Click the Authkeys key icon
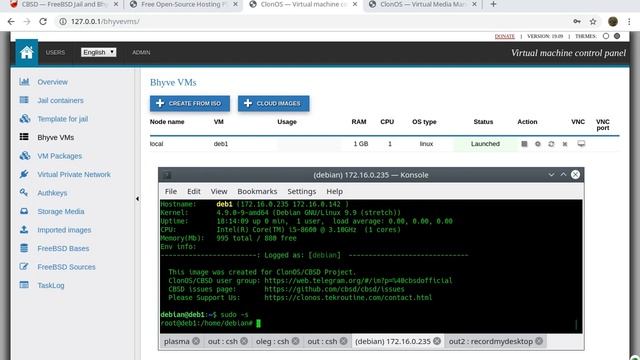Viewport: 640px width, 360px height. (x=24, y=192)
